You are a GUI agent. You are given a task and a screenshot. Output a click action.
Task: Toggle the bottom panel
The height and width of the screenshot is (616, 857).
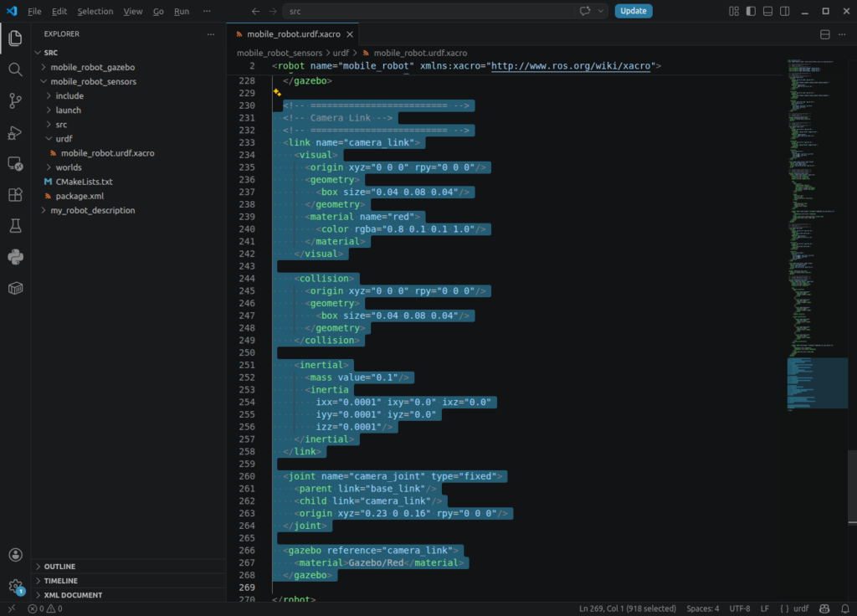pos(767,11)
